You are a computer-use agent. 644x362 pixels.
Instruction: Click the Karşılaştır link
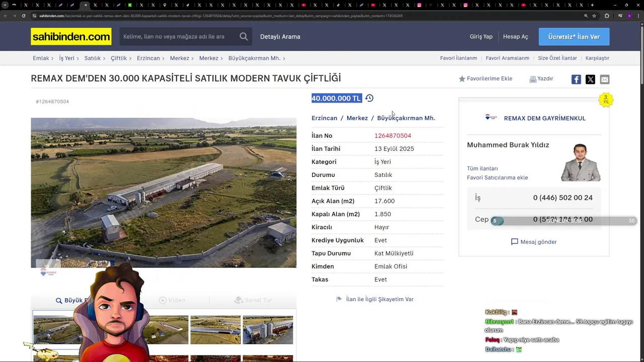[x=597, y=58]
